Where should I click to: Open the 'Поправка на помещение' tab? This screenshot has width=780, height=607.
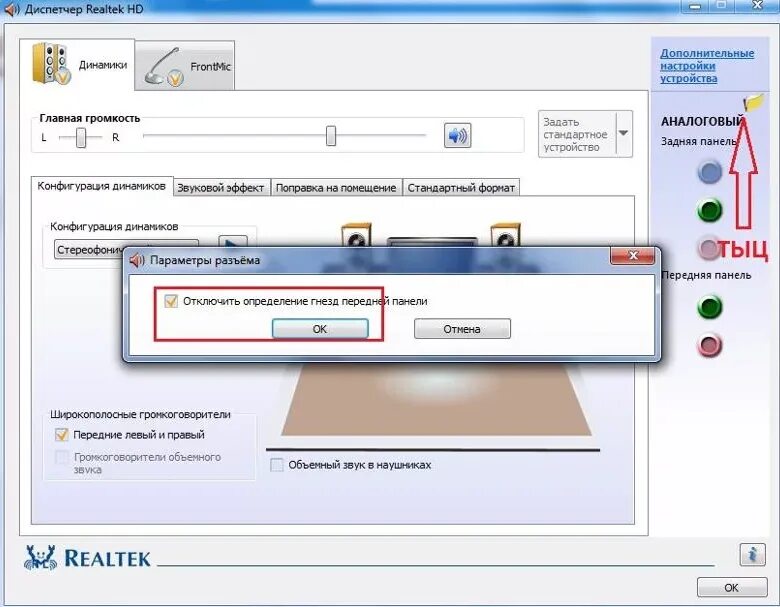pyautogui.click(x=336, y=188)
